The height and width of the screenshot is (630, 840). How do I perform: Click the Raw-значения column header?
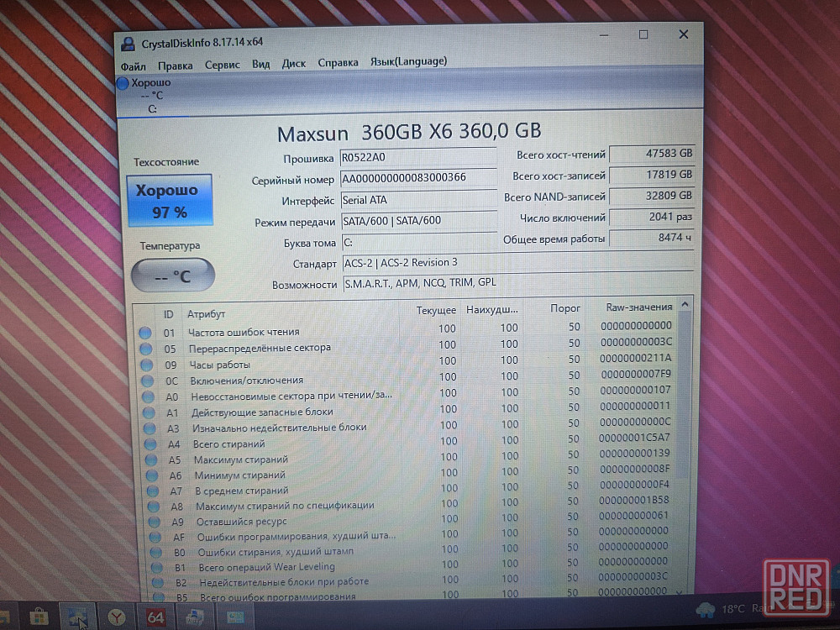pyautogui.click(x=638, y=307)
